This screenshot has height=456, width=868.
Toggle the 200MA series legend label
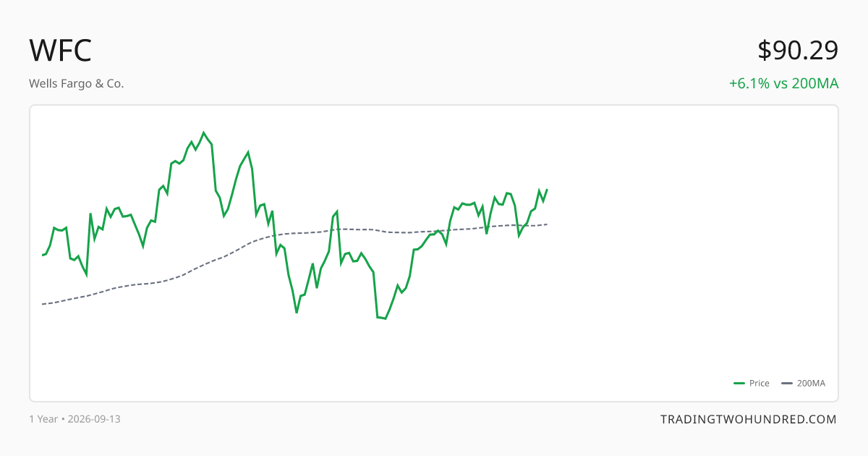click(x=811, y=384)
